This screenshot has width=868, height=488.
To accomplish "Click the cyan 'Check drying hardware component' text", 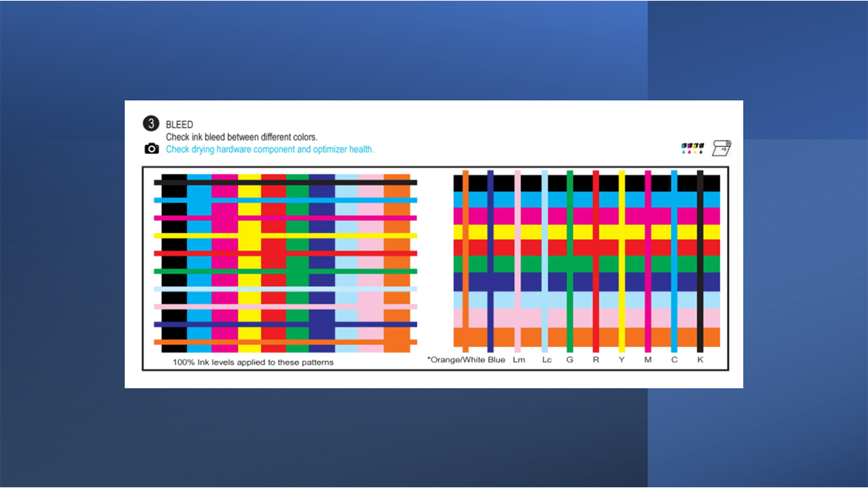I will click(x=270, y=149).
